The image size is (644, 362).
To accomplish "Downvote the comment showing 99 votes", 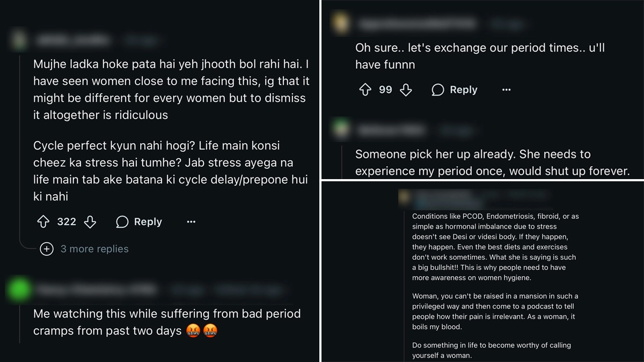I will pyautogui.click(x=406, y=90).
